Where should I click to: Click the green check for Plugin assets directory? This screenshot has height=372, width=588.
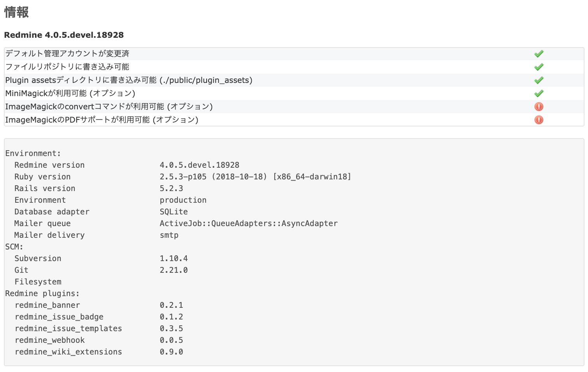[539, 80]
